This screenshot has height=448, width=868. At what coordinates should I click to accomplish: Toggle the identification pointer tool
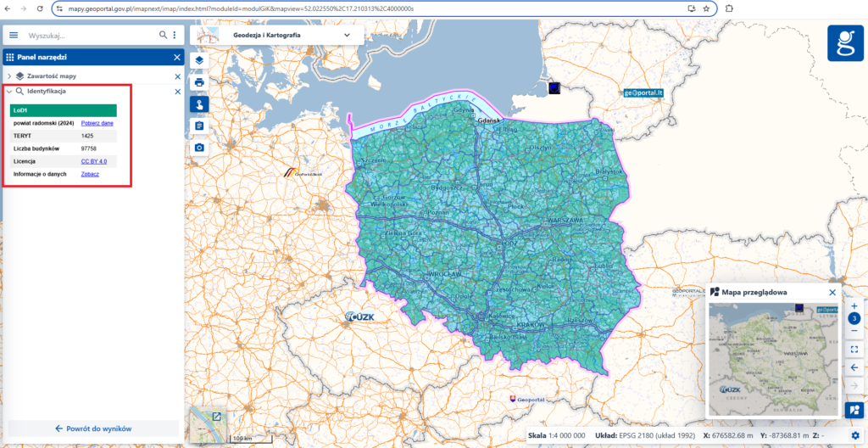click(199, 104)
